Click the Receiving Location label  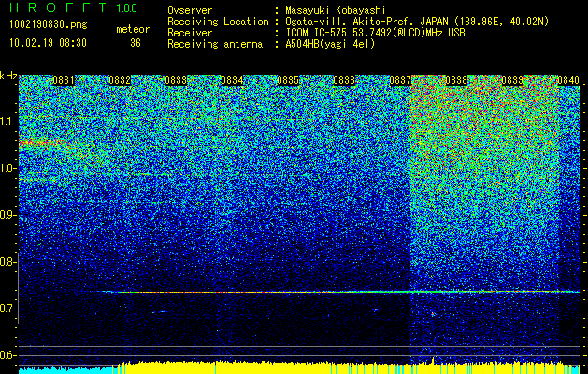click(x=218, y=22)
